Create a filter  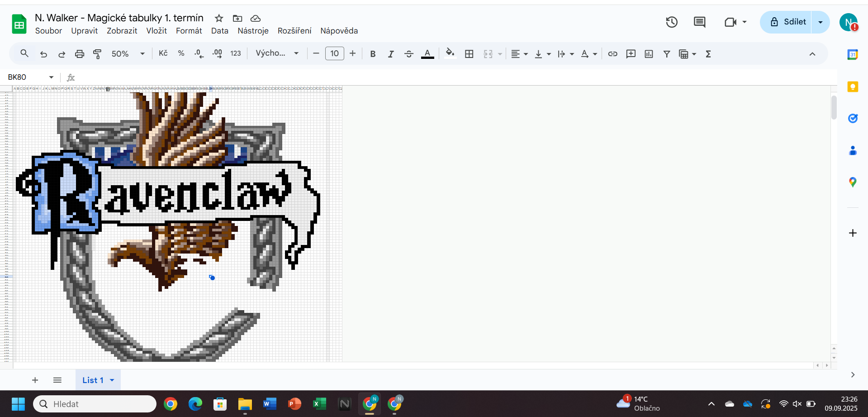(x=667, y=54)
